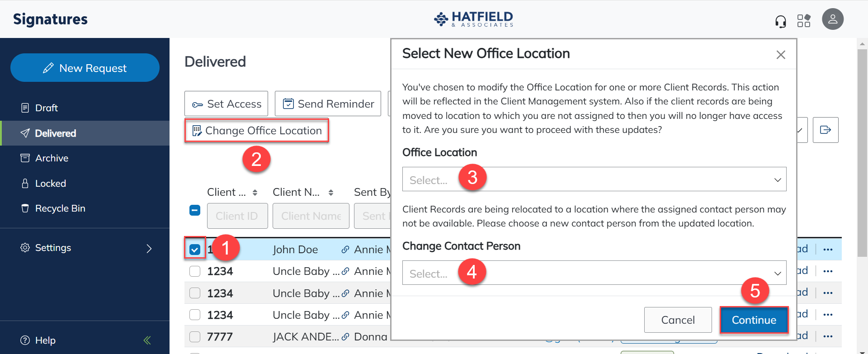The image size is (868, 354).
Task: Open the Office Location dropdown
Action: (594, 179)
